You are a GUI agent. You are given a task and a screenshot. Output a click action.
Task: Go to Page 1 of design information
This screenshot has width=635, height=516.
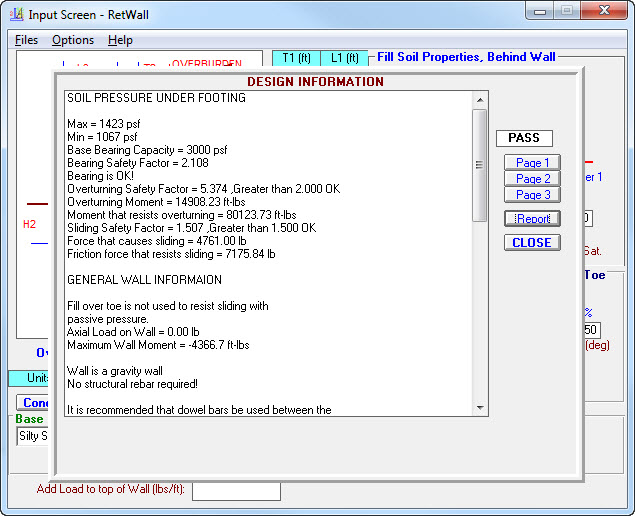click(532, 163)
